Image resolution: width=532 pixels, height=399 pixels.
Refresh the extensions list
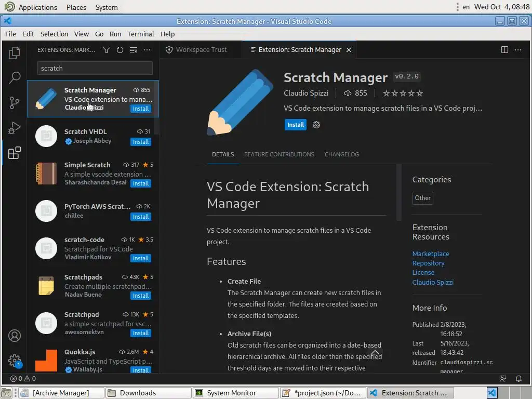point(120,50)
